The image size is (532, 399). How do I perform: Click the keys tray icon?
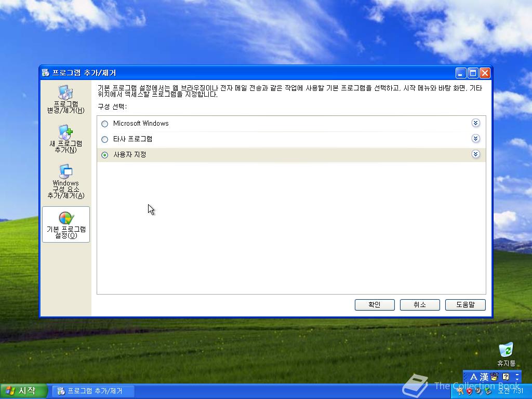460,391
